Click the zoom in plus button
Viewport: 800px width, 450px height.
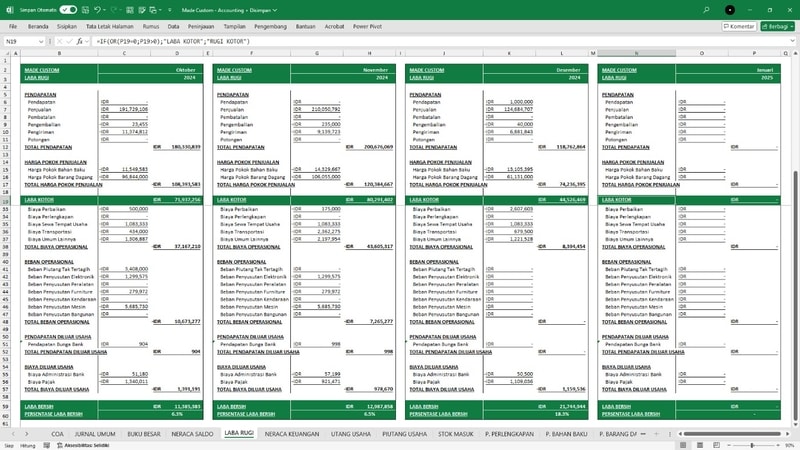(777, 445)
